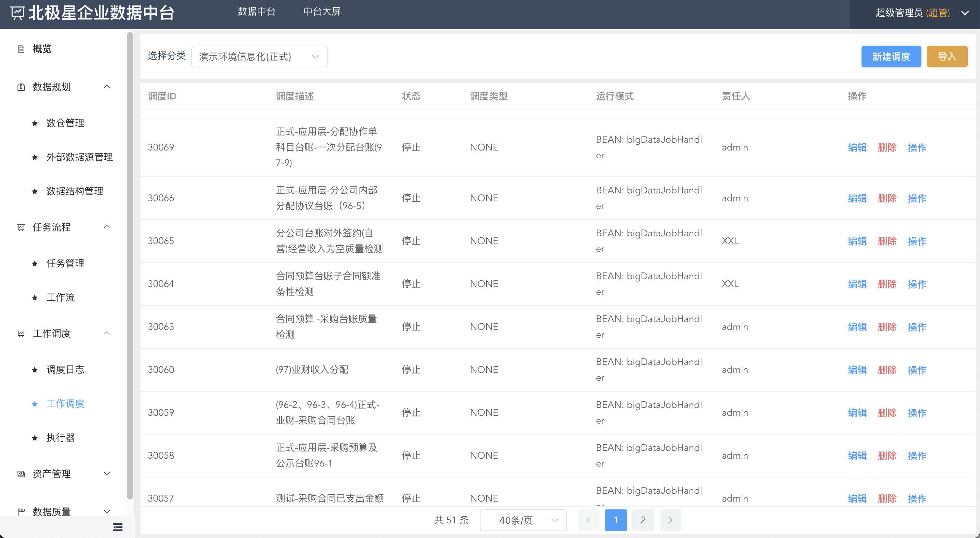Click the flow icon next to 任务流程
This screenshot has height=538, width=980.
[21, 227]
